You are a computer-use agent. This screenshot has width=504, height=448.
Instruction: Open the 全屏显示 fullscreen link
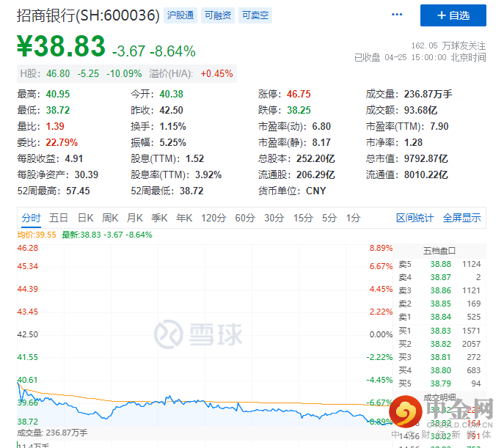462,218
